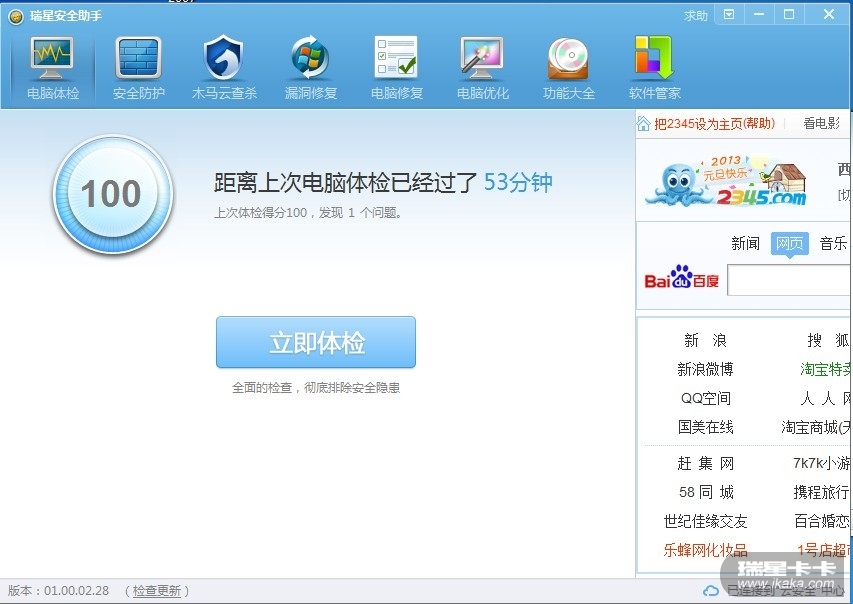Open the 58同城 link

click(x=706, y=492)
